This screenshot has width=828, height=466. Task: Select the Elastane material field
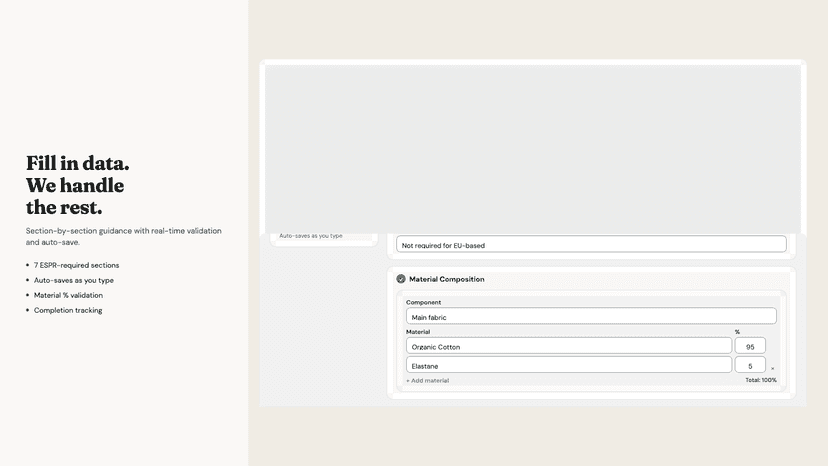[569, 365]
